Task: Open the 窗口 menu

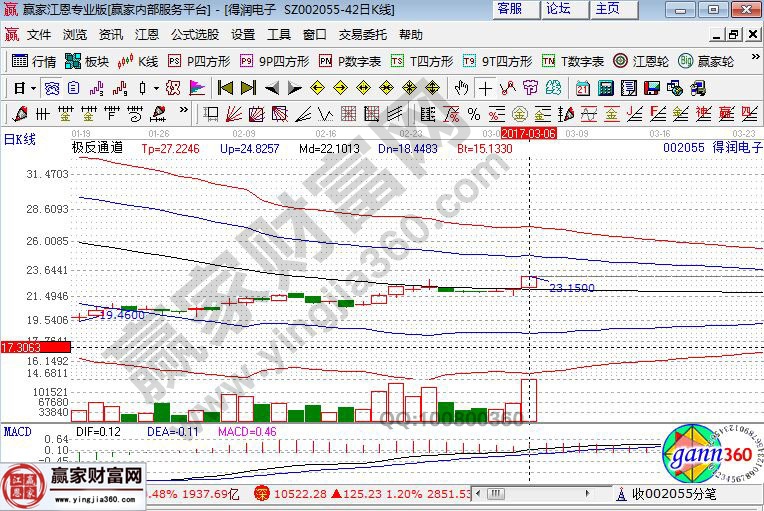Action: [x=314, y=35]
